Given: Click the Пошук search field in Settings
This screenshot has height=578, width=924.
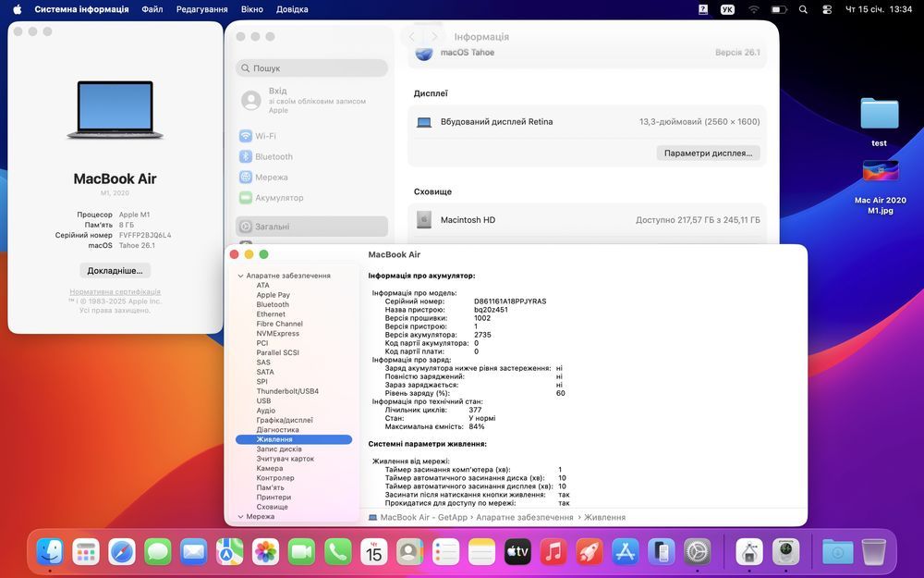Looking at the screenshot, I should point(311,68).
